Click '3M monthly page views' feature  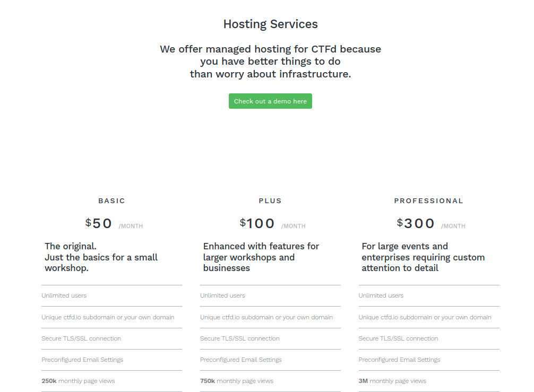coord(392,381)
